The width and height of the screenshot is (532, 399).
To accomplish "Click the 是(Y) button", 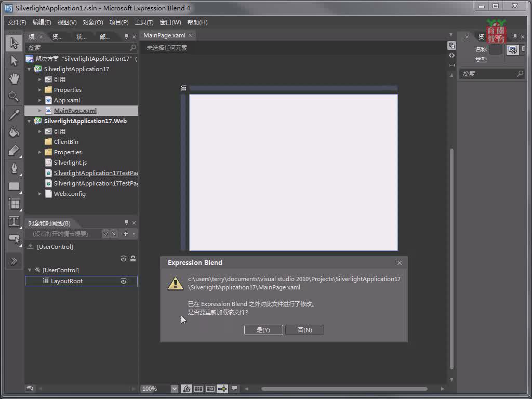I will click(x=263, y=330).
